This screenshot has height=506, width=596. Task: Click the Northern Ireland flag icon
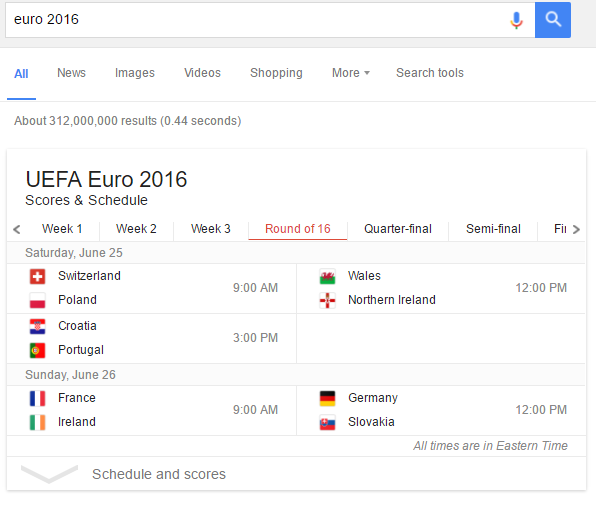[327, 300]
